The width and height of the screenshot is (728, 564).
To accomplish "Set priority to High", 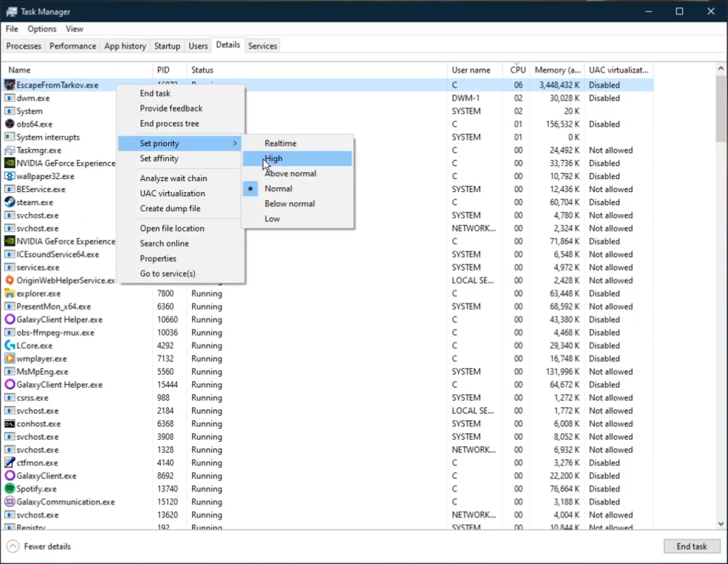I will tap(274, 159).
